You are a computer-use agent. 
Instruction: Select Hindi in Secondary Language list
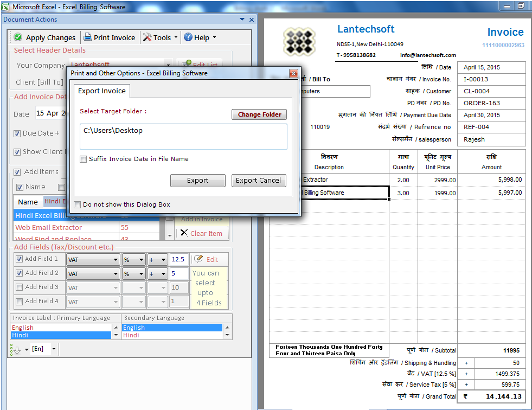click(x=172, y=335)
